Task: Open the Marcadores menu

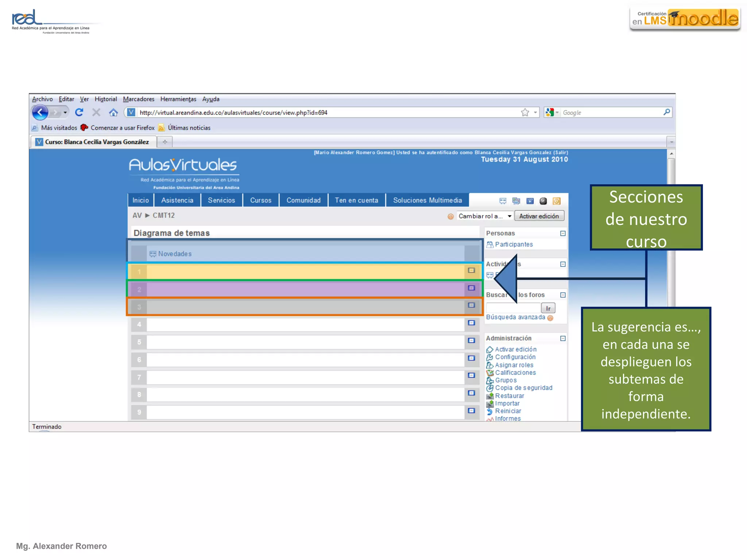Action: click(x=138, y=99)
